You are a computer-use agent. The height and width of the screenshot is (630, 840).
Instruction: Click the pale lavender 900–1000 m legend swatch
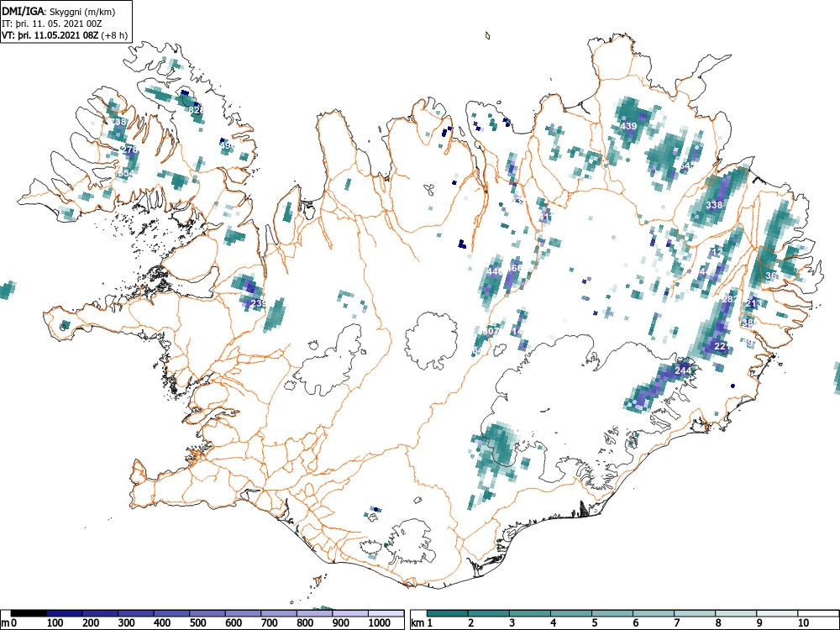point(350,613)
